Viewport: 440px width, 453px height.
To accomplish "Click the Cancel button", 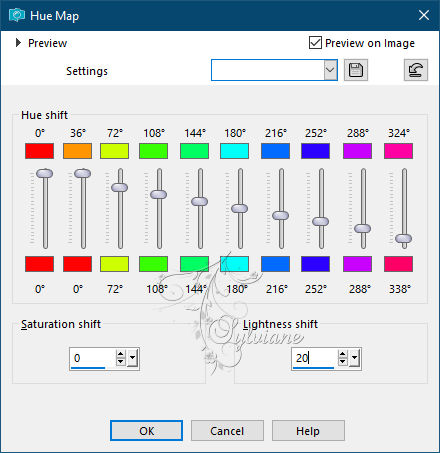I will (x=227, y=431).
